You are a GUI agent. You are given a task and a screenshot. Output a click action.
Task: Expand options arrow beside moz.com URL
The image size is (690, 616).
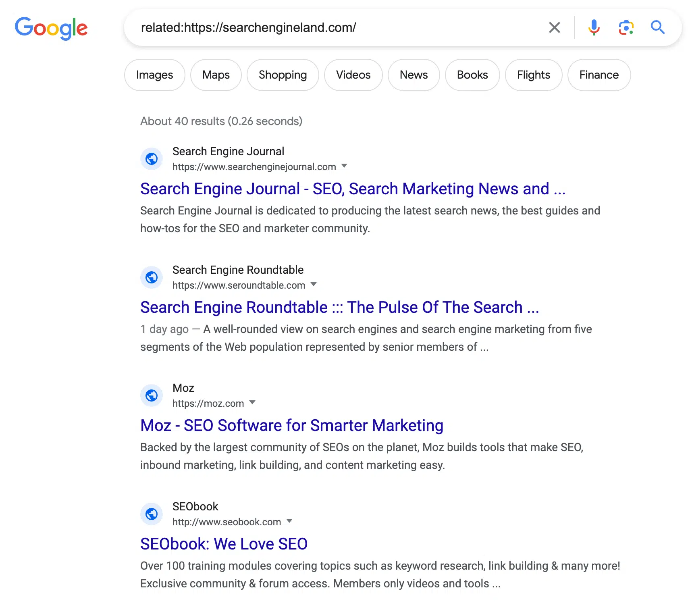tap(252, 402)
